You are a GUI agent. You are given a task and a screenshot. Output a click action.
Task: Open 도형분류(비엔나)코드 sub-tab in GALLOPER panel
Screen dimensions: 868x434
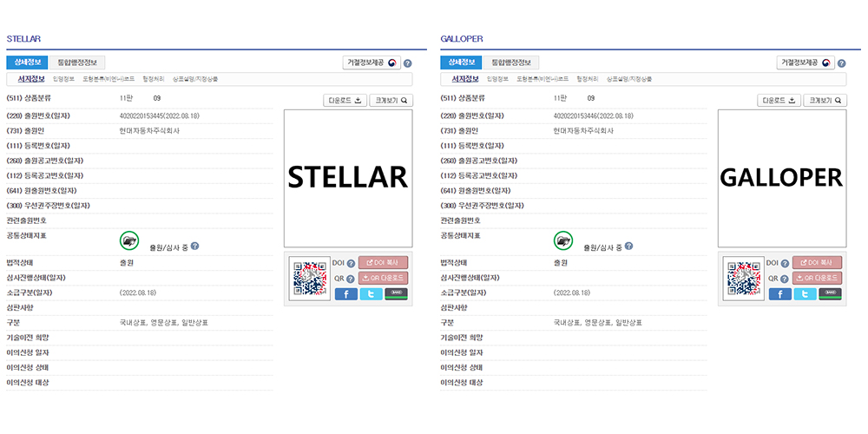click(542, 79)
